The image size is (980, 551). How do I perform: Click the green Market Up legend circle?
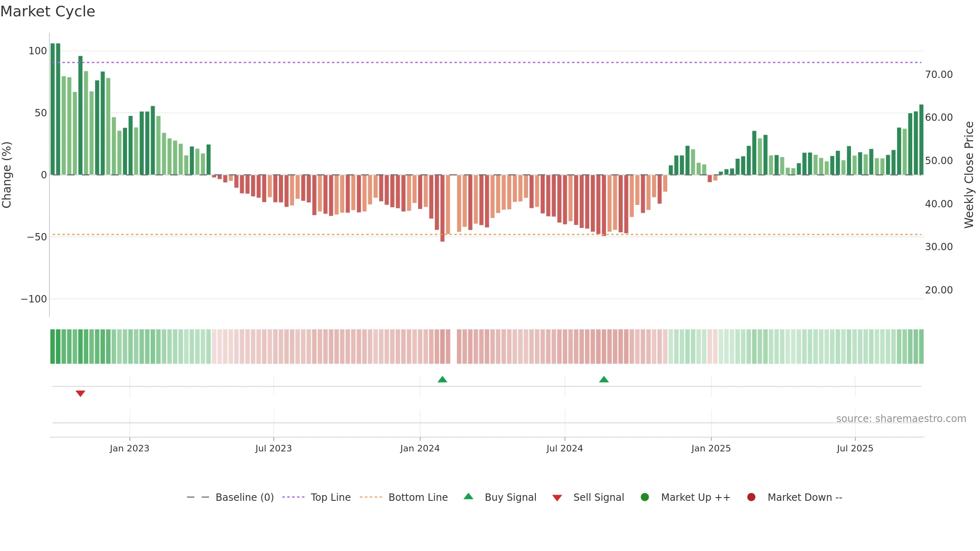tap(645, 497)
